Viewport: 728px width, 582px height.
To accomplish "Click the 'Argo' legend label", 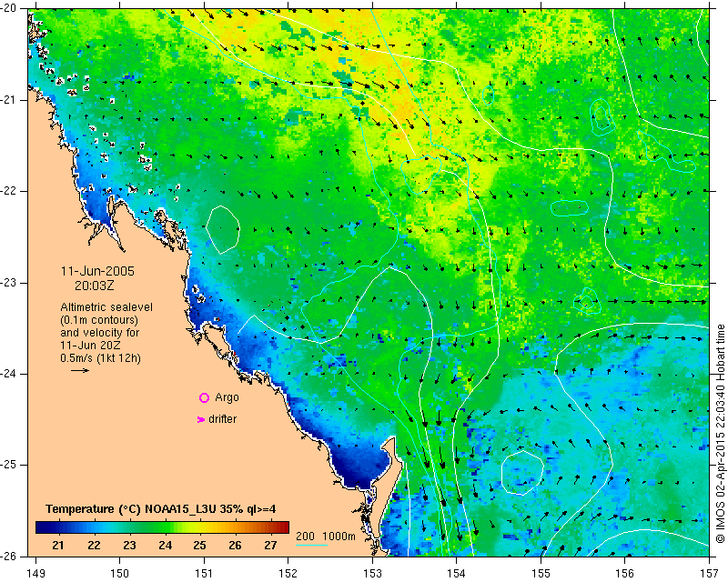I will tap(227, 397).
